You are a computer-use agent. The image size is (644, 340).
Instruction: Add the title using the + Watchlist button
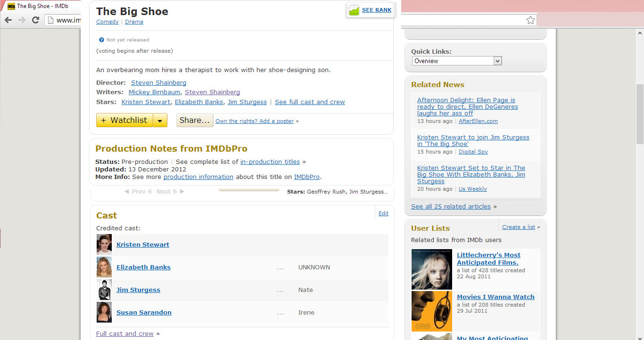pos(125,121)
